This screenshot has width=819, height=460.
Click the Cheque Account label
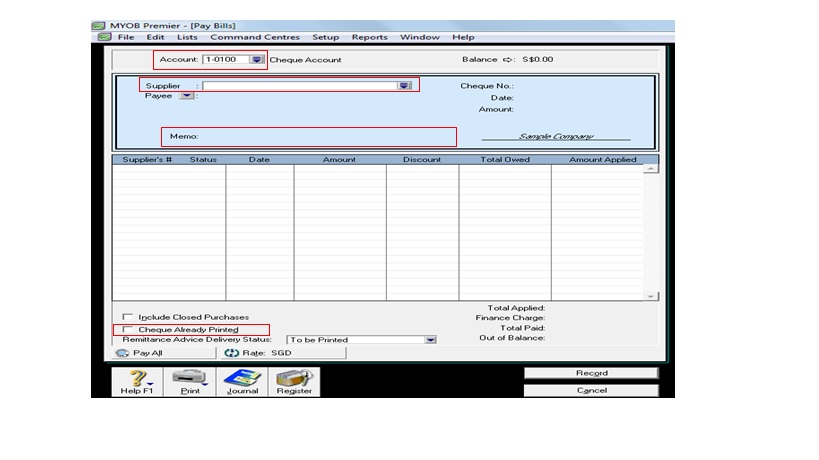pyautogui.click(x=305, y=60)
